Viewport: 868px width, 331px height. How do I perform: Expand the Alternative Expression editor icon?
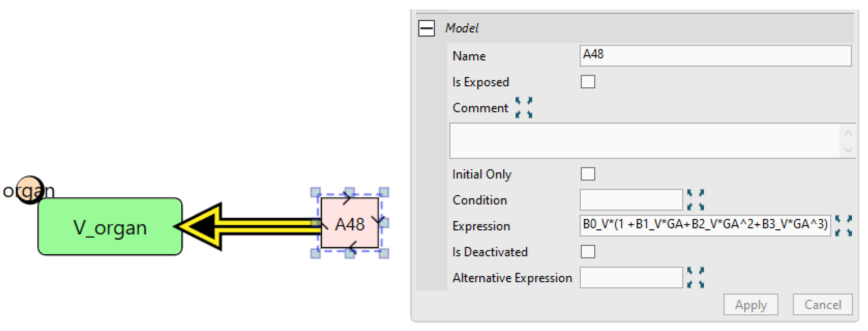pos(695,277)
